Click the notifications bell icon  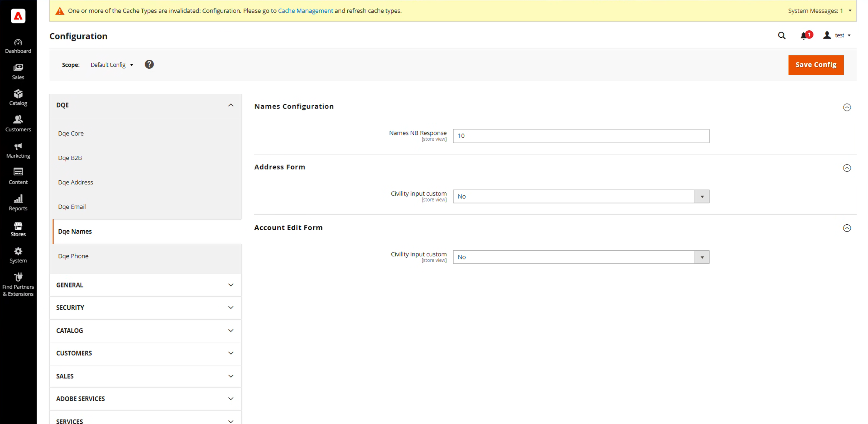tap(804, 36)
